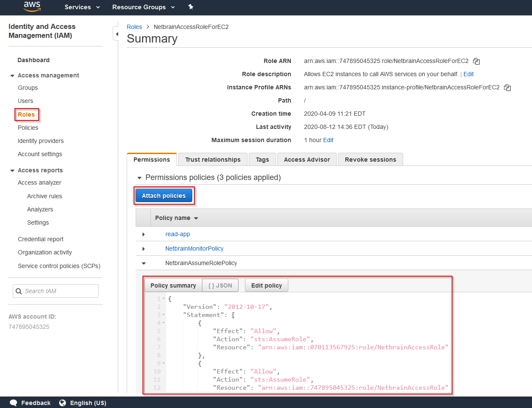Open the Access Advisor tab
532x408 pixels.
coord(307,160)
